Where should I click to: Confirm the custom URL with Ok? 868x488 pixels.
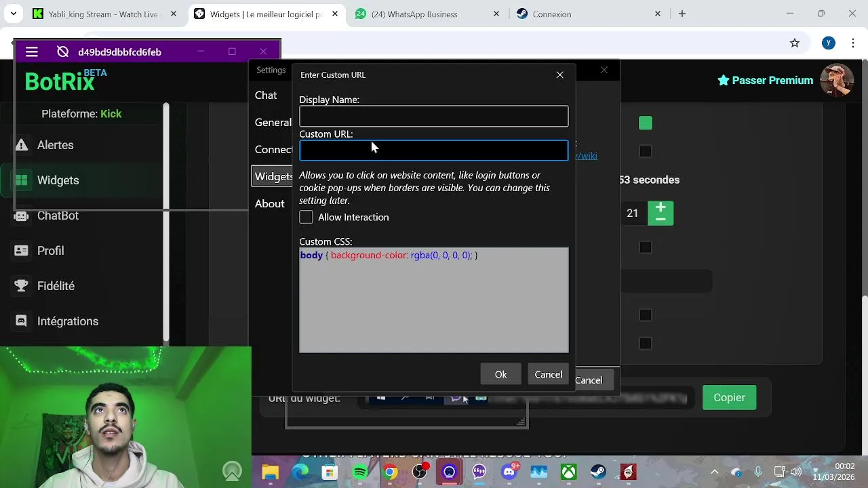pyautogui.click(x=500, y=374)
